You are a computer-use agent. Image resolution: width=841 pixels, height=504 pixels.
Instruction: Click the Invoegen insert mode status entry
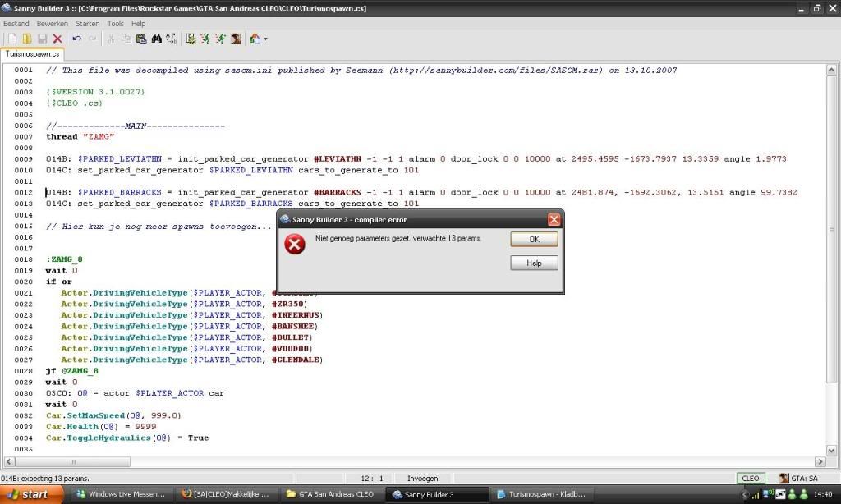tap(423, 479)
